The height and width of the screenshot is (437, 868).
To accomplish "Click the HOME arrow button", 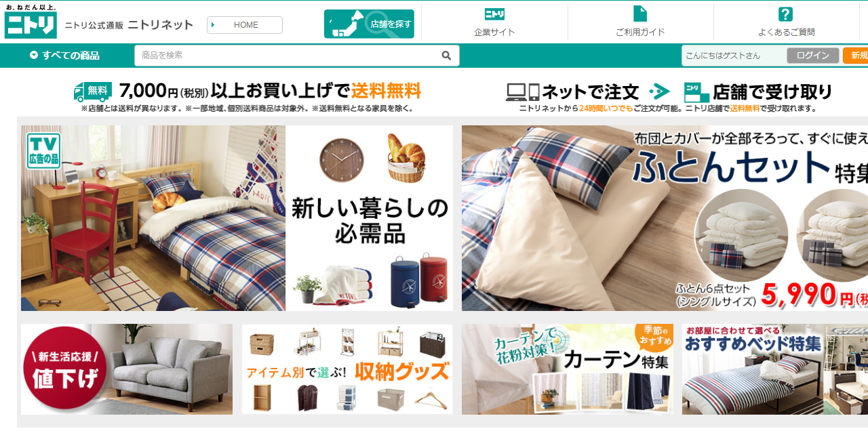I will (245, 25).
